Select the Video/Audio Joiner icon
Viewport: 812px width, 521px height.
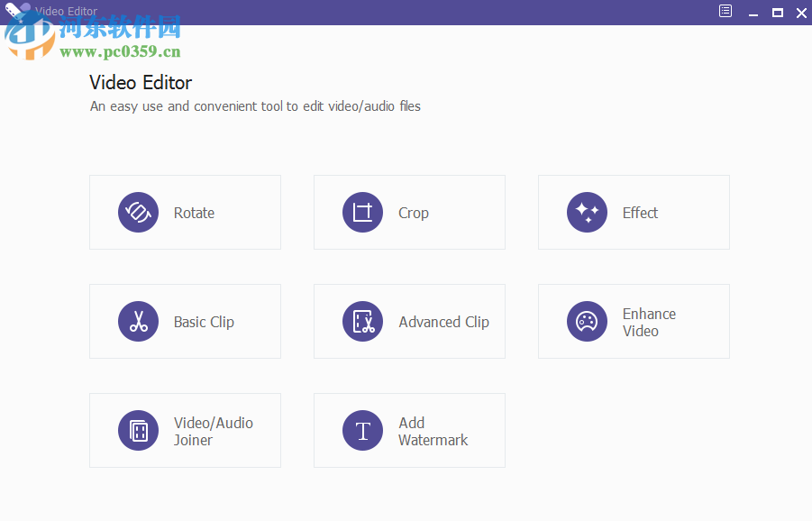pos(138,430)
